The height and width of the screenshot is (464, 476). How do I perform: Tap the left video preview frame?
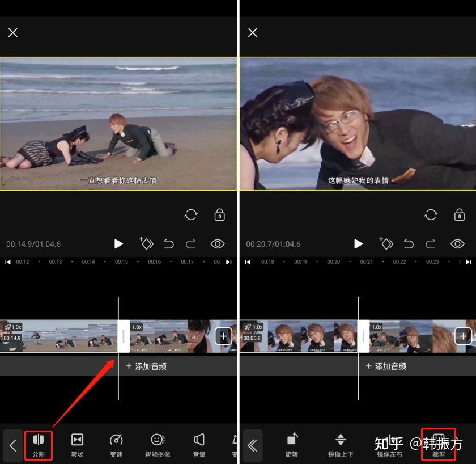pyautogui.click(x=118, y=124)
